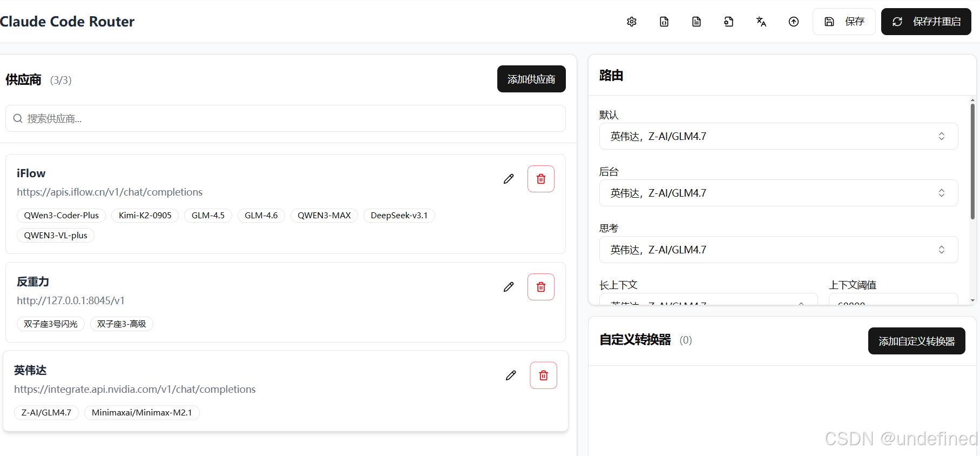Screen dimensions: 980x456
Task: Click the apis.iflow.cn URL text
Action: (x=110, y=192)
